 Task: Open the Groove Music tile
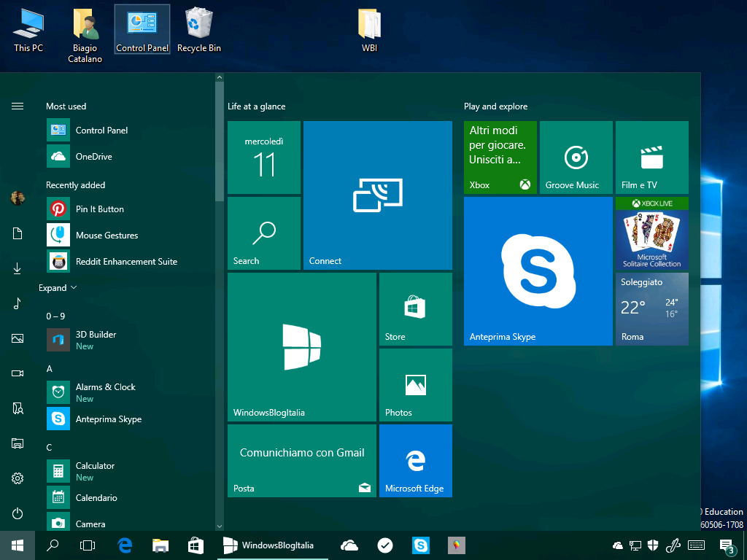[x=576, y=157]
